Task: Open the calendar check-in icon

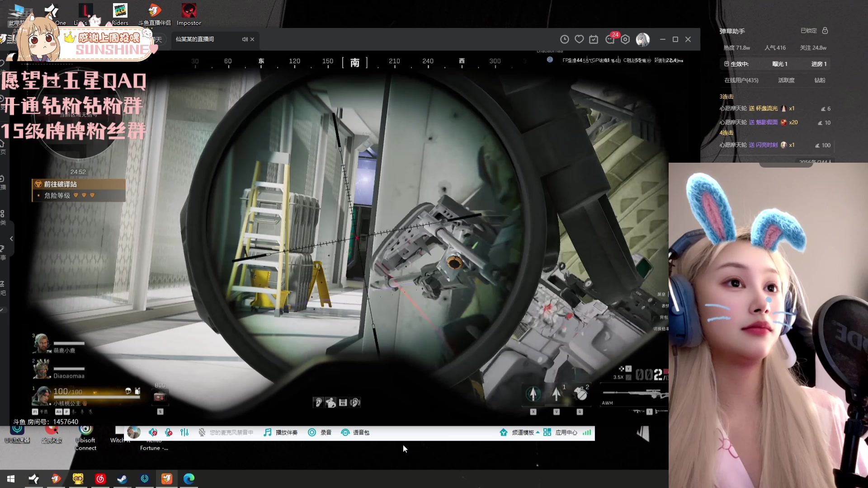Action: 594,39
